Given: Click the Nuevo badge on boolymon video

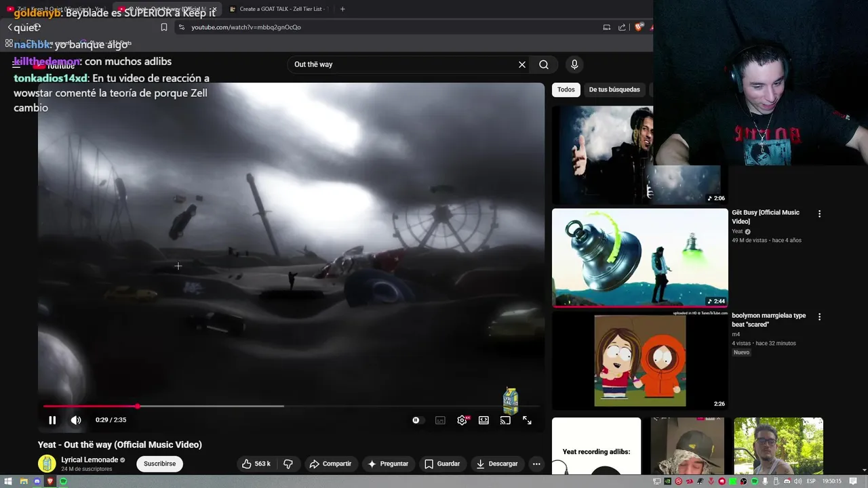Looking at the screenshot, I should (x=741, y=352).
